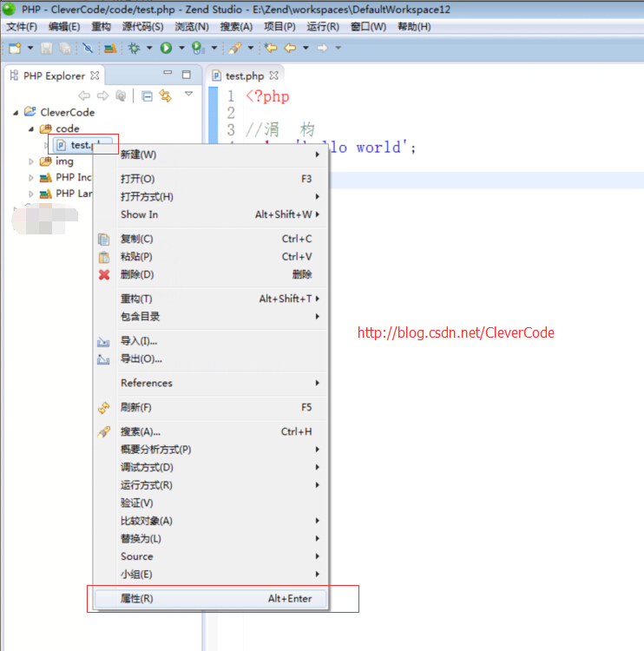This screenshot has height=651, width=644.
Task: Go to last edit location icon
Action: click(x=271, y=48)
